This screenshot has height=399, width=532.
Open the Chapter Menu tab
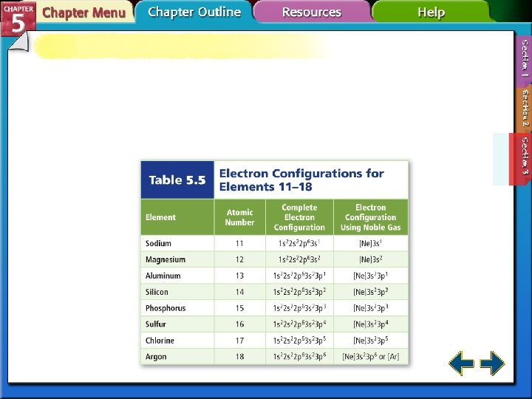(83, 13)
